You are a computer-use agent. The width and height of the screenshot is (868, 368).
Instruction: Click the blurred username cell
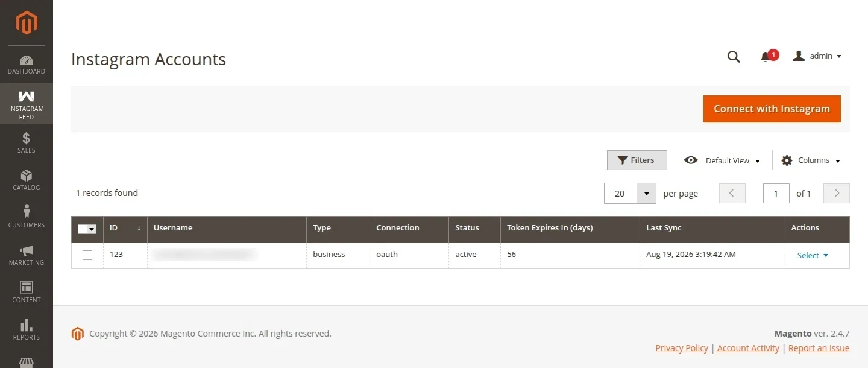(227, 255)
